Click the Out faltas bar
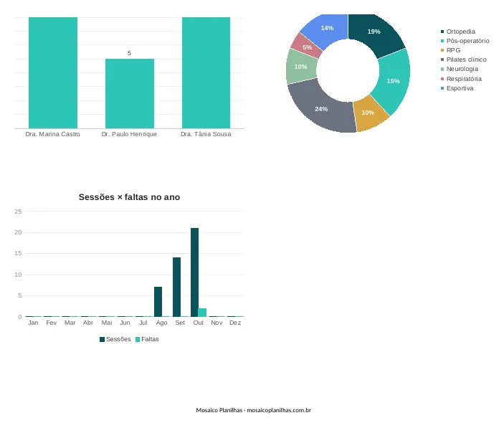This screenshot has width=504, height=428. [202, 313]
